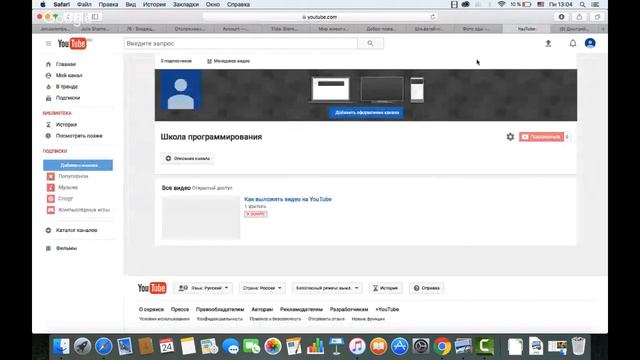This screenshot has height=360, width=640.
Task: Open the Правообладателям footer link
Action: pyautogui.click(x=220, y=309)
